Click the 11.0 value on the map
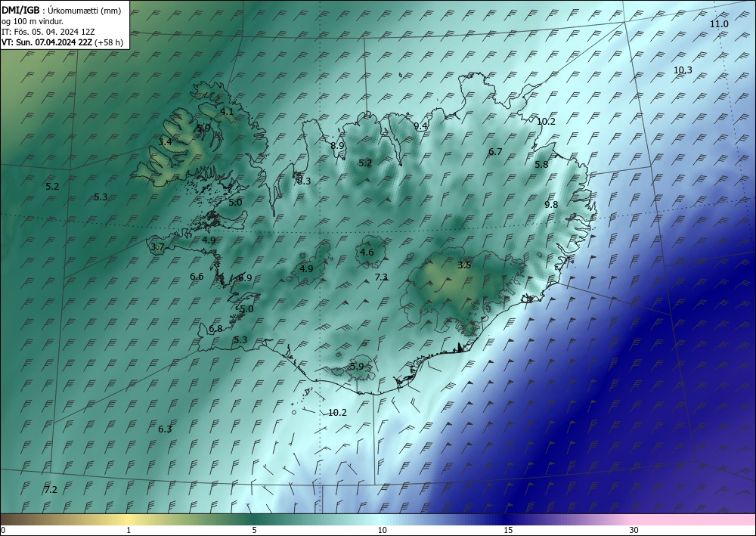The image size is (756, 536). coord(719,24)
